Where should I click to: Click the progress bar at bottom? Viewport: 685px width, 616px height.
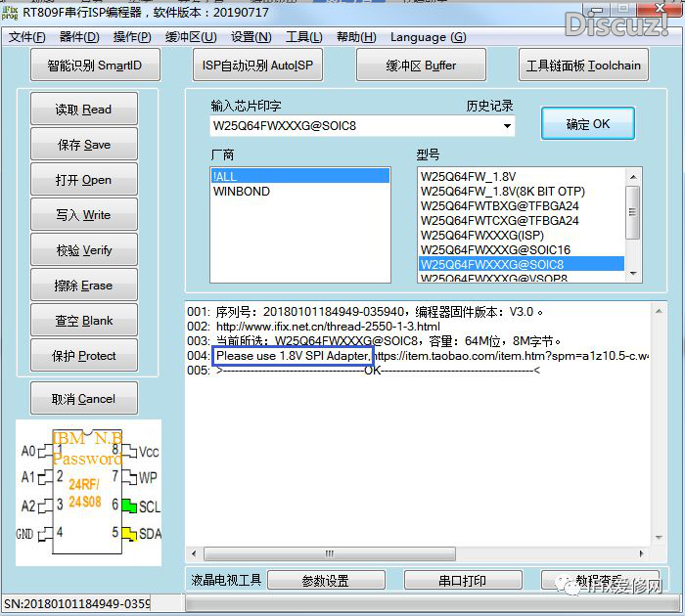point(433,603)
